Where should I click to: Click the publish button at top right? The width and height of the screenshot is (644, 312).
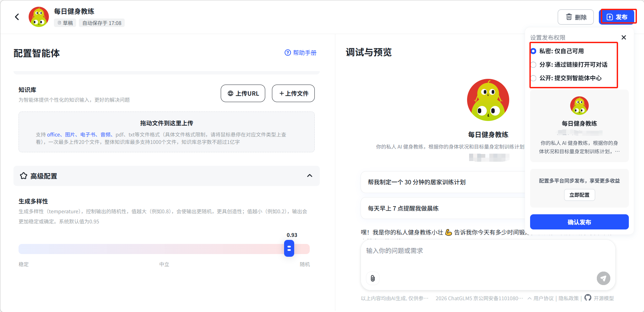(x=617, y=17)
